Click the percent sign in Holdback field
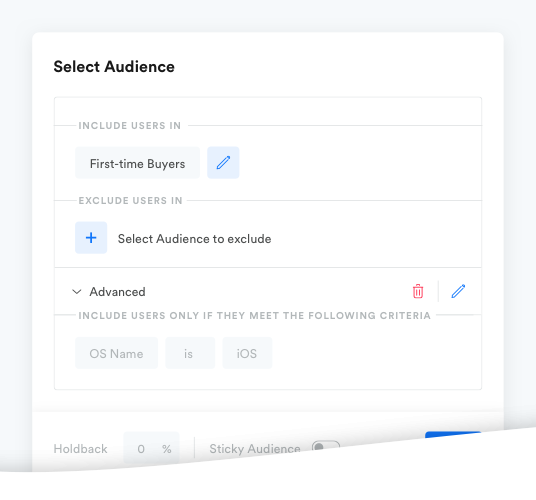The height and width of the screenshot is (500, 536). point(167,449)
